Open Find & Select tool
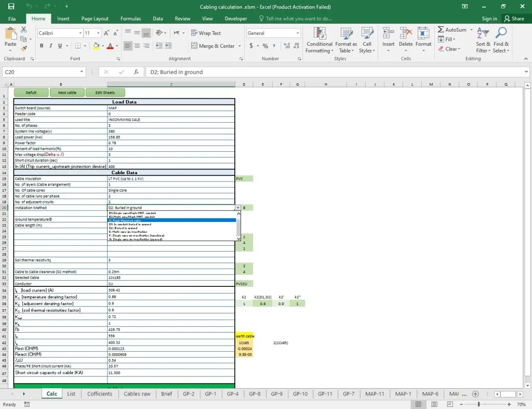The width and height of the screenshot is (532, 409). [x=501, y=40]
